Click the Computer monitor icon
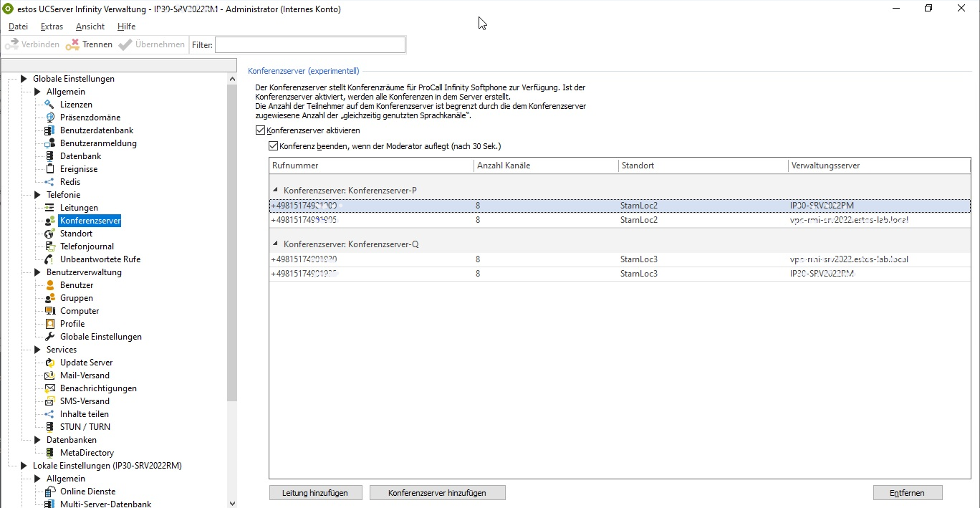 click(49, 311)
